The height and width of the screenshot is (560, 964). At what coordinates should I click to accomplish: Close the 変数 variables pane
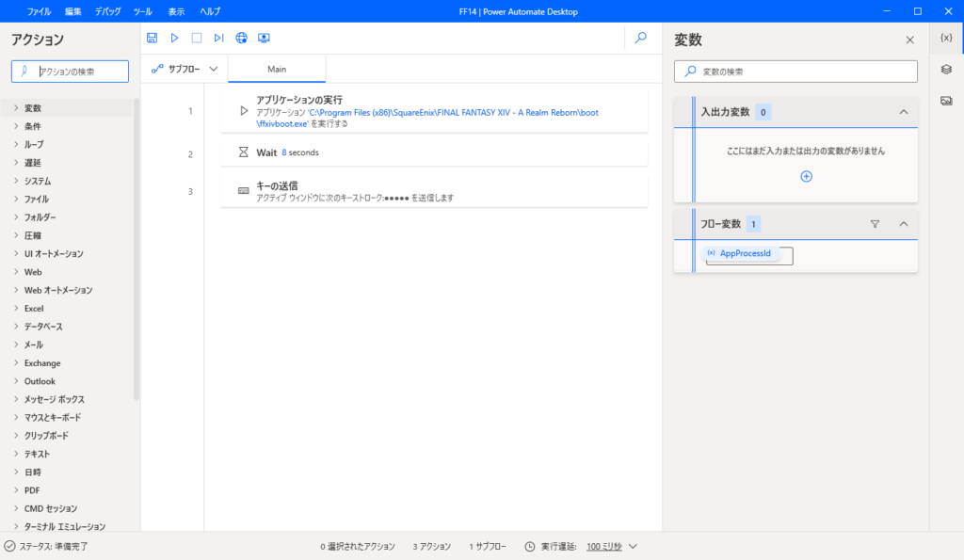click(x=910, y=40)
